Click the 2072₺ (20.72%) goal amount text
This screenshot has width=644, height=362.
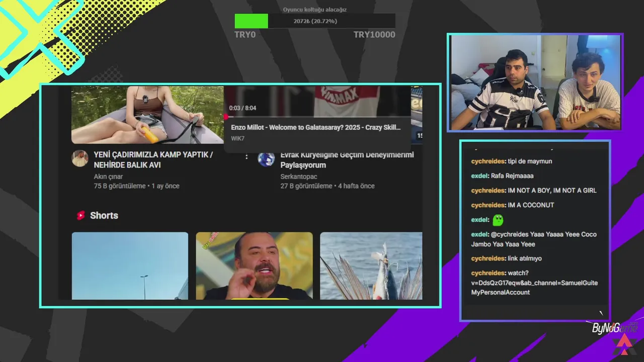pyautogui.click(x=315, y=21)
